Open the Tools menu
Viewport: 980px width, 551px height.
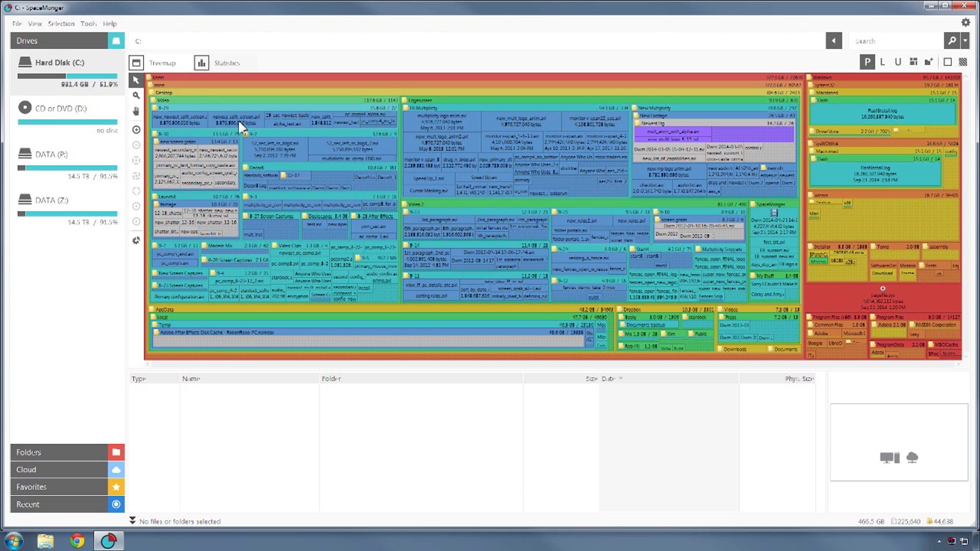(x=88, y=24)
